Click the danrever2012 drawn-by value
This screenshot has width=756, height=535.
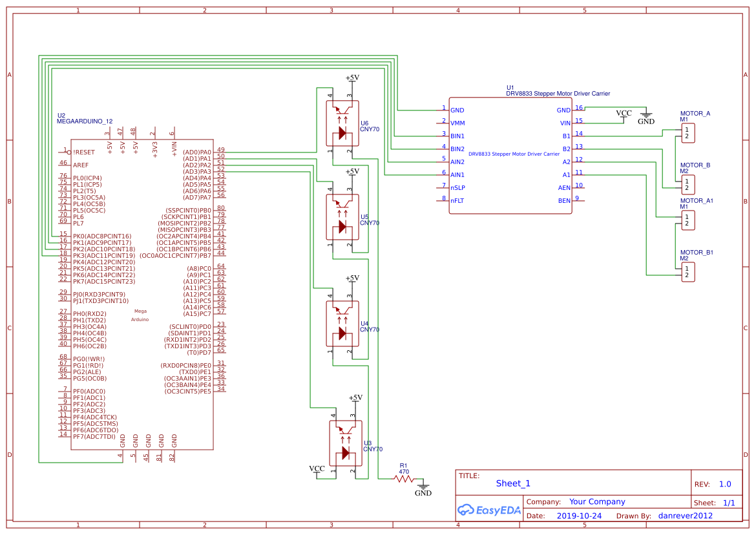(x=685, y=516)
